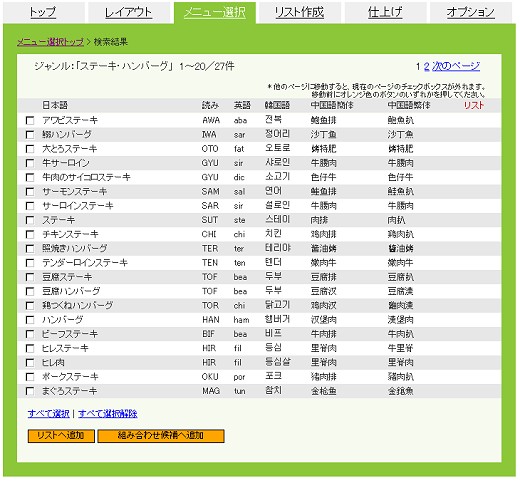Image resolution: width=520 pixels, height=483 pixels.
Task: Tick the 鶏つくねハンバーグ checkbox
Action: point(30,305)
